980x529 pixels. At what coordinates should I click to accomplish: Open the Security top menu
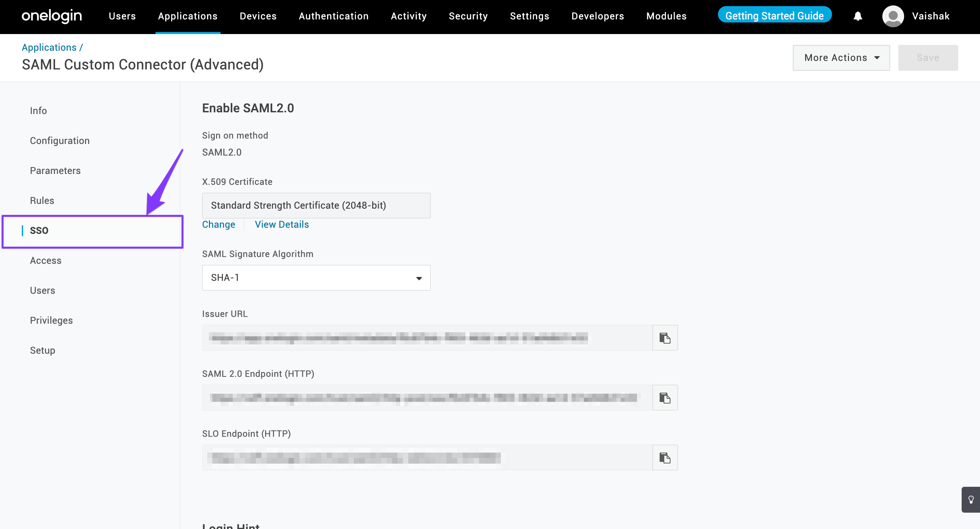[468, 16]
